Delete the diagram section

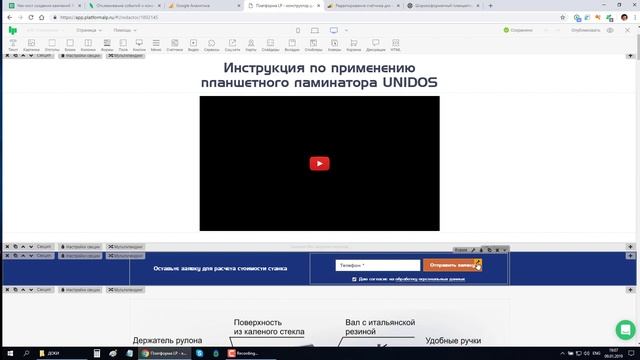coord(7,290)
